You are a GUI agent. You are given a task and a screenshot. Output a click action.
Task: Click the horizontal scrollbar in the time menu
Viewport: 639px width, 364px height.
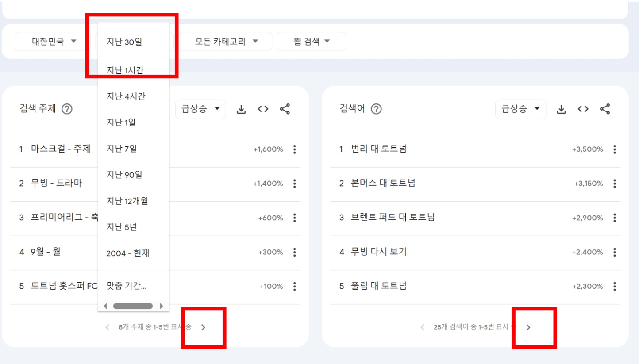133,305
